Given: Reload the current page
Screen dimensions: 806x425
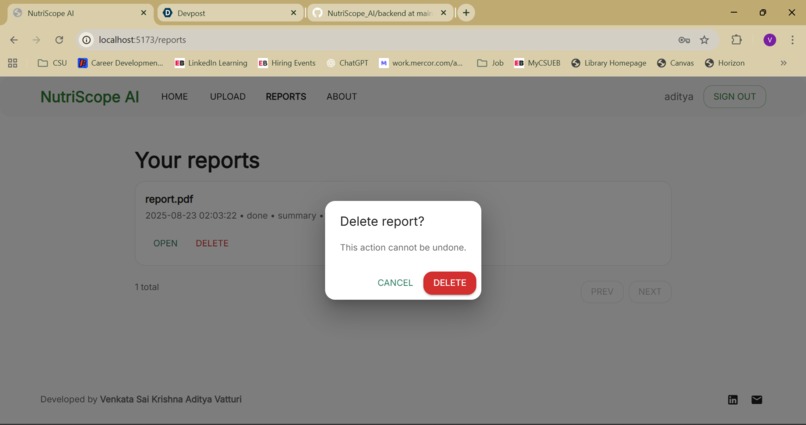Looking at the screenshot, I should [59, 40].
